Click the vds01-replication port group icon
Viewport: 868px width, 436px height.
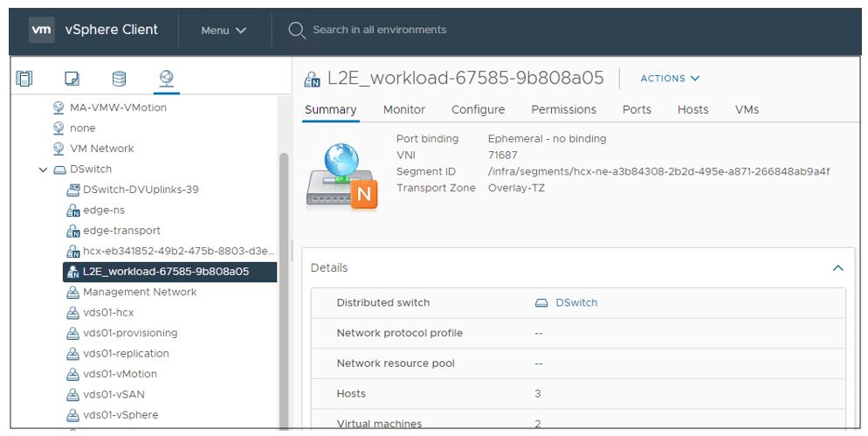[x=73, y=354]
